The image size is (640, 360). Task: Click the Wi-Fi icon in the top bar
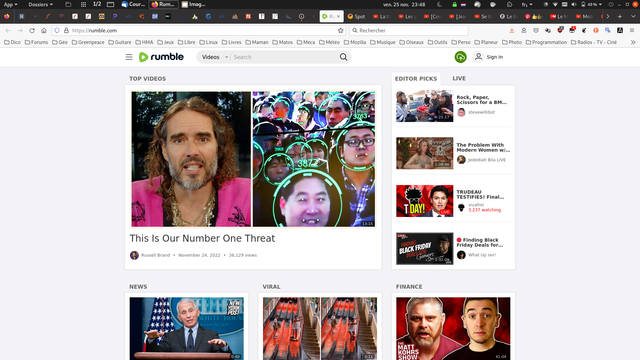coord(555,4)
